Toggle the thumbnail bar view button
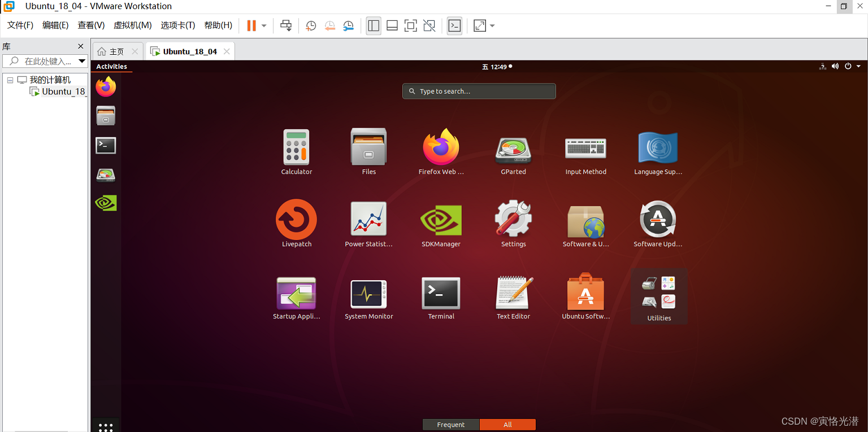Screen dimensions: 868x432 [x=392, y=25]
